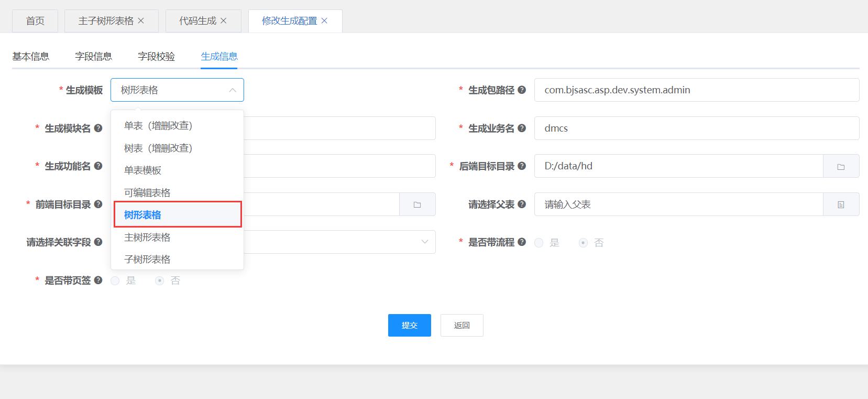Image resolution: width=868 pixels, height=399 pixels.
Task: Select 否 for 是否带流程
Action: tap(583, 243)
